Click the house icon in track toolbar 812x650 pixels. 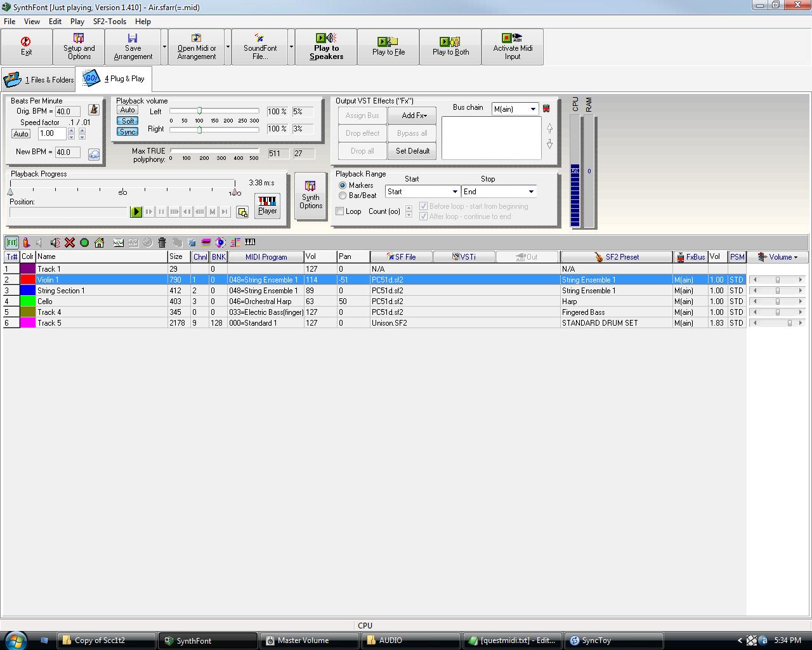pos(99,242)
